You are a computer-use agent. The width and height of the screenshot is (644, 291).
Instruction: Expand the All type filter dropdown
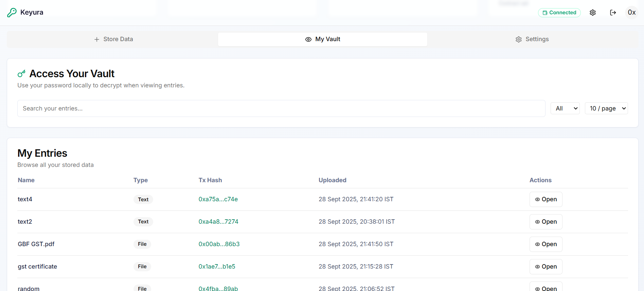pos(565,108)
